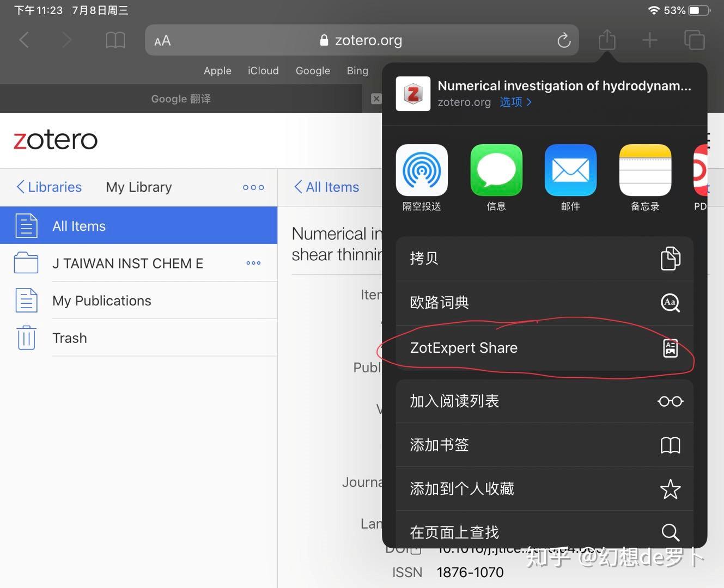Close the tab with the X icon

click(x=376, y=99)
